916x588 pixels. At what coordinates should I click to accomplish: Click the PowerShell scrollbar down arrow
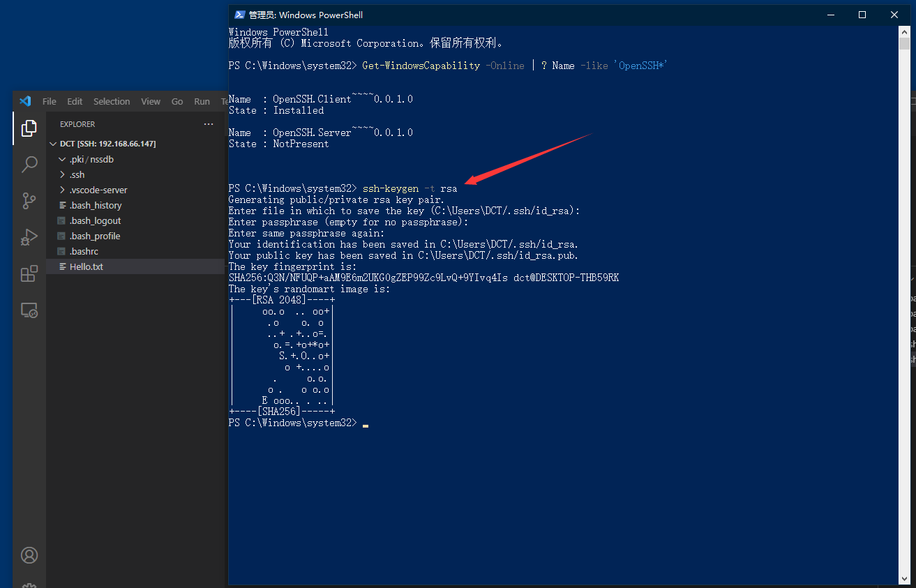click(x=904, y=579)
